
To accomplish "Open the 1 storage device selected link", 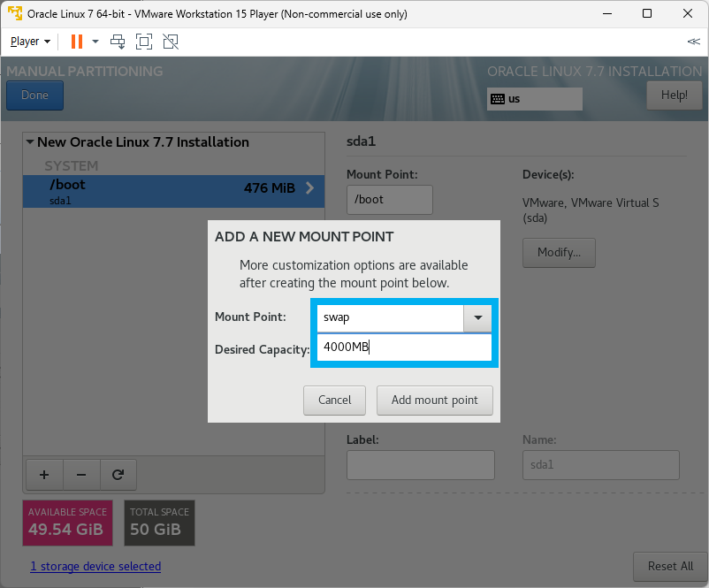I will click(95, 566).
